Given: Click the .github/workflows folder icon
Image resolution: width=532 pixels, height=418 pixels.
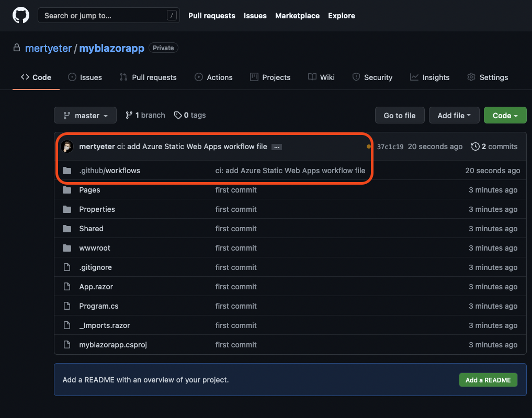Looking at the screenshot, I should coord(67,171).
